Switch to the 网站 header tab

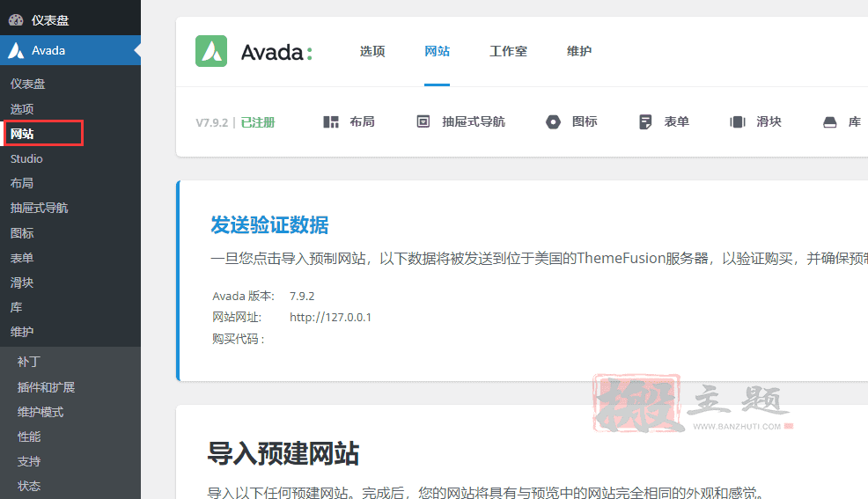[x=437, y=51]
